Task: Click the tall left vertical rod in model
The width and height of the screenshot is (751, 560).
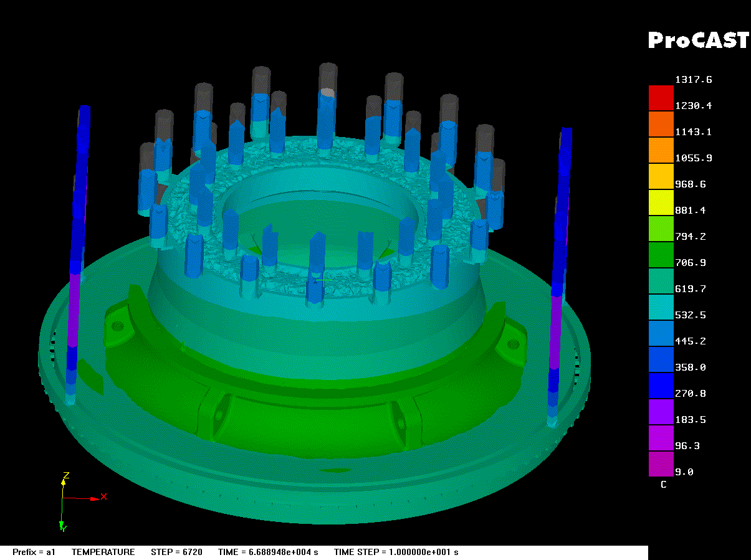Action: [x=77, y=255]
